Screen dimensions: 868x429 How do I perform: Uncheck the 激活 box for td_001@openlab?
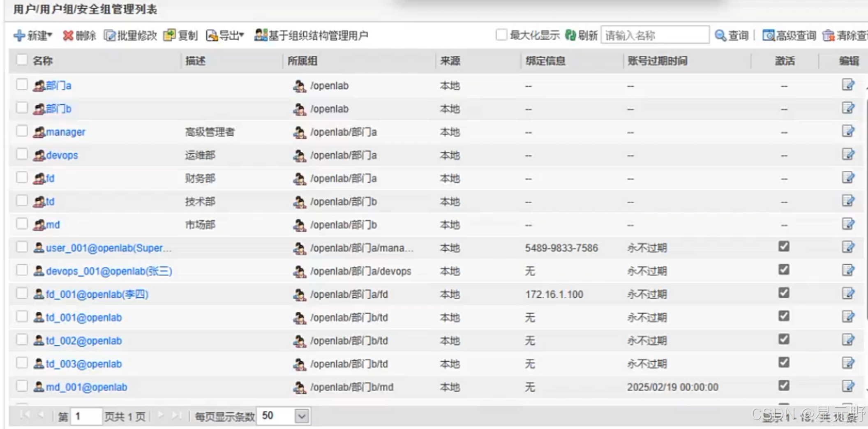point(784,316)
